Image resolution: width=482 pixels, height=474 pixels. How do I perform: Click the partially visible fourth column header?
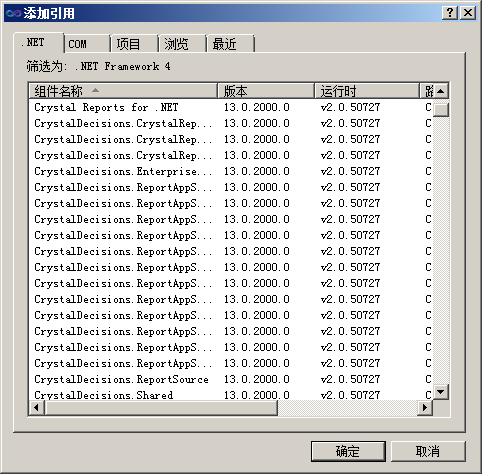[426, 91]
